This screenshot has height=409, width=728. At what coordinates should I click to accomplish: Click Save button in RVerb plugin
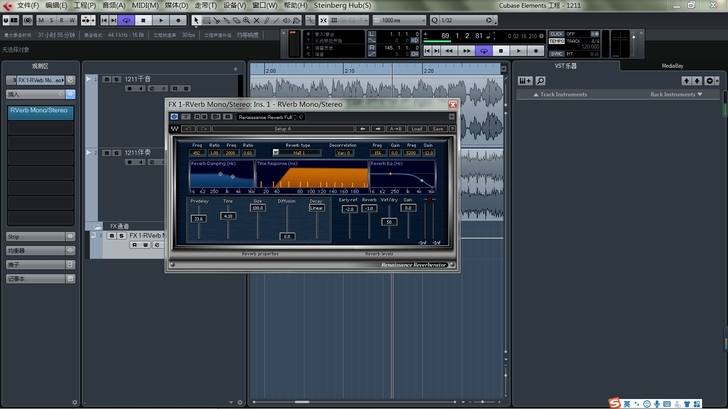coord(437,129)
